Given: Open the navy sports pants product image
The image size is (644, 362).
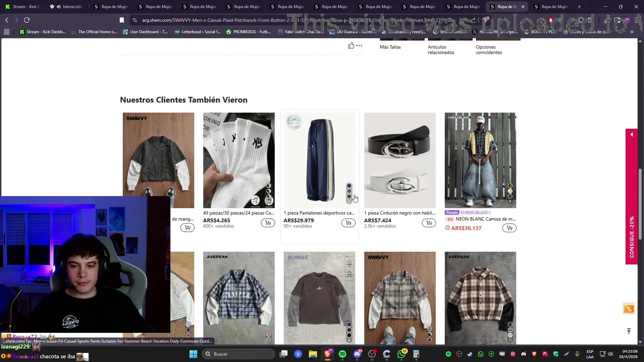Looking at the screenshot, I should click(319, 160).
